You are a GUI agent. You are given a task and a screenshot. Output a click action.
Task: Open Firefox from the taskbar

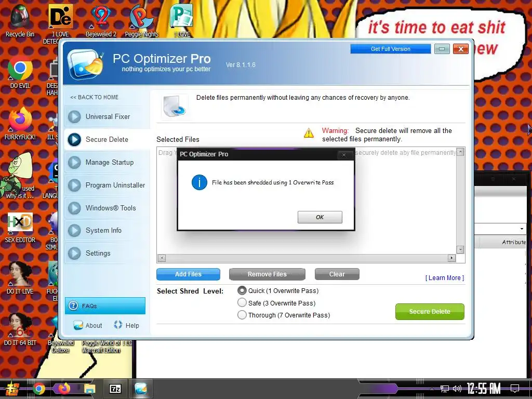coord(64,389)
